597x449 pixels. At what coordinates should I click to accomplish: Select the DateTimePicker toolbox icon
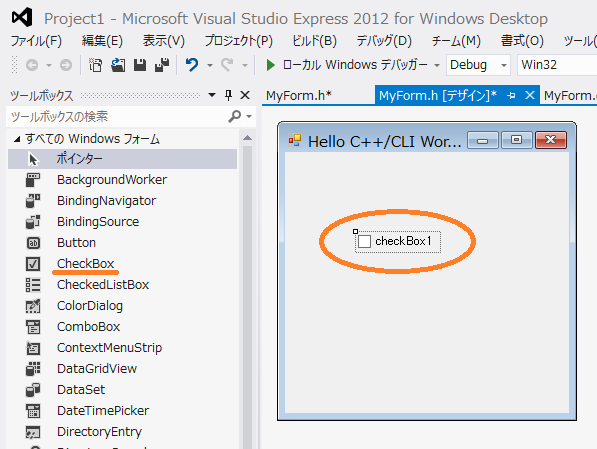[x=33, y=411]
